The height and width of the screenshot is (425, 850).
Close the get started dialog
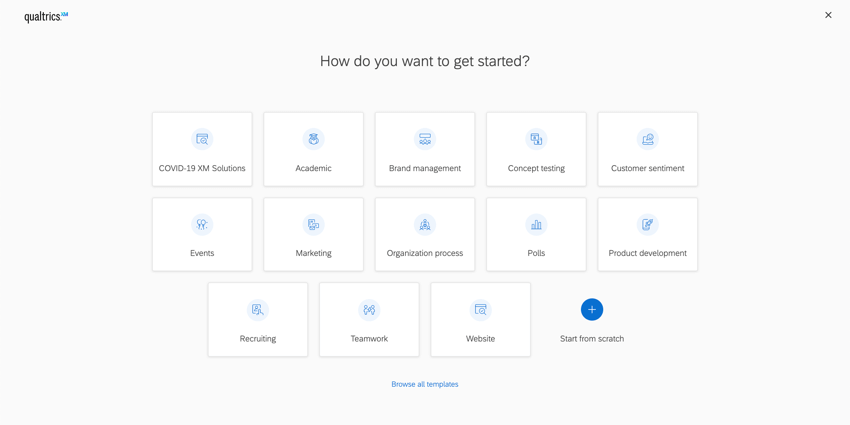[828, 15]
